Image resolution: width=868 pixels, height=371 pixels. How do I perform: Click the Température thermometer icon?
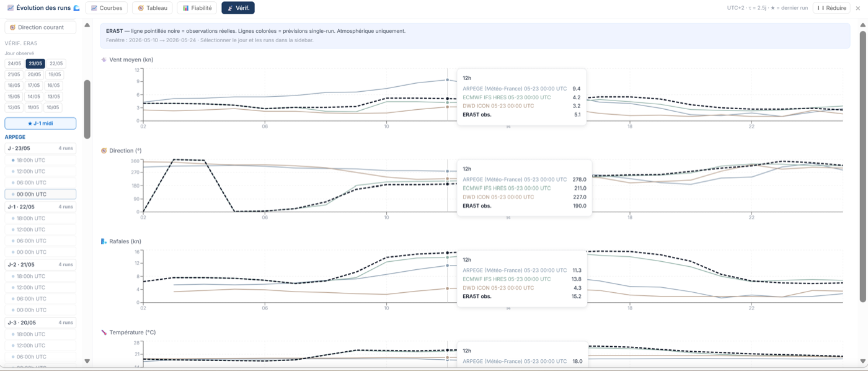[104, 333]
